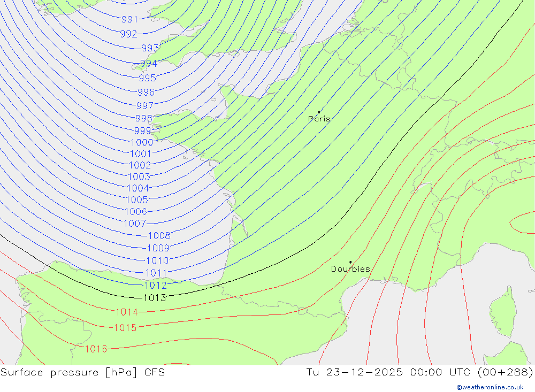Click the 999 isobar label

point(143,130)
